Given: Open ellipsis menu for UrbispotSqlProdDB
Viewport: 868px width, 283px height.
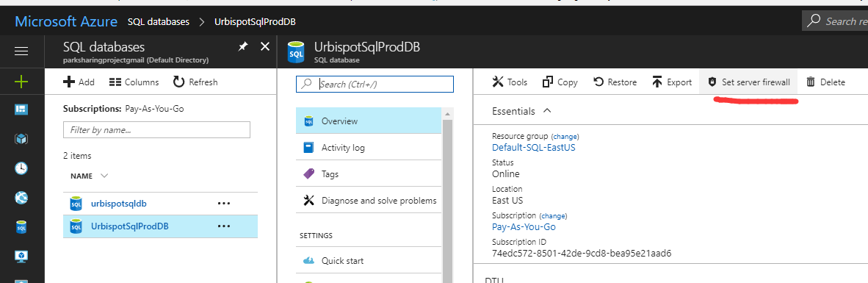Looking at the screenshot, I should [x=224, y=226].
